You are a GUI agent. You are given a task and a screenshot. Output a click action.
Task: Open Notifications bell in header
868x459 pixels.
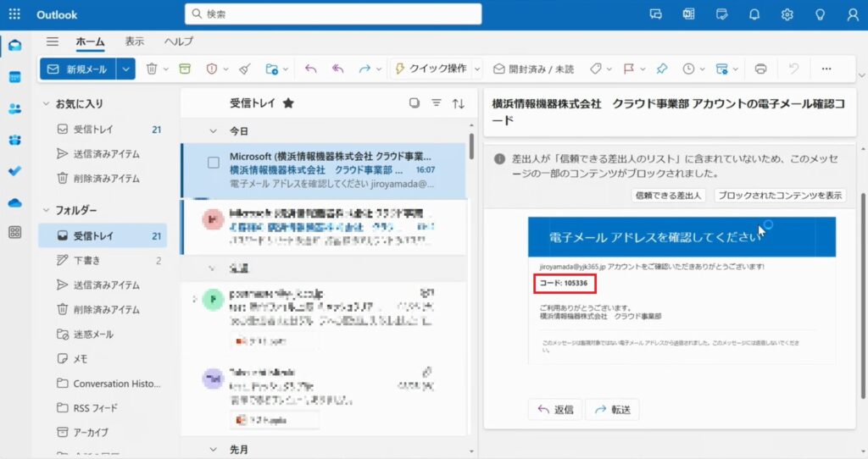click(754, 14)
